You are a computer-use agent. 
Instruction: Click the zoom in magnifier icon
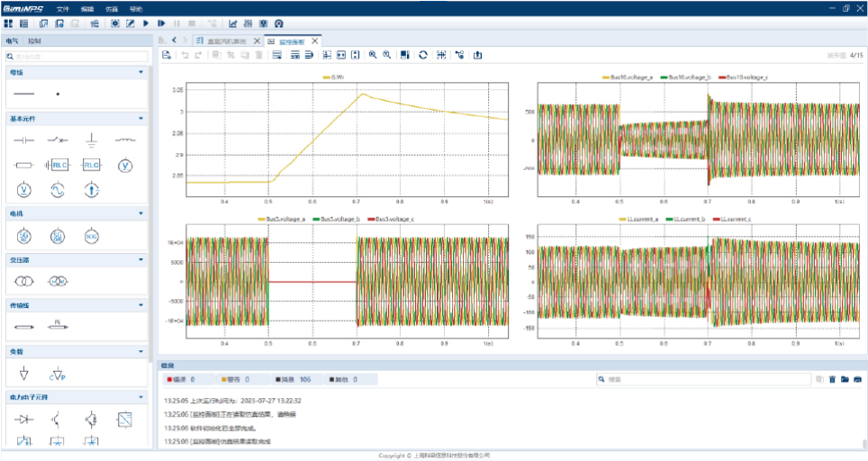point(372,55)
